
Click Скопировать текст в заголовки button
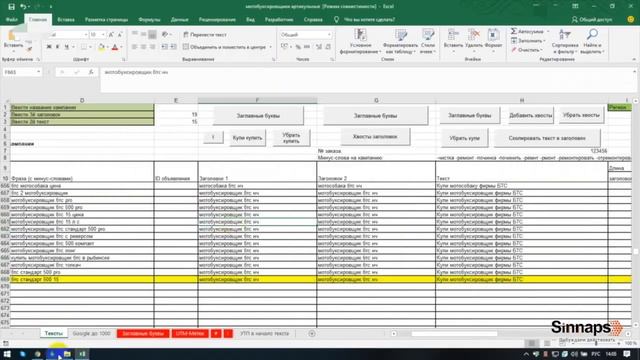(x=547, y=138)
